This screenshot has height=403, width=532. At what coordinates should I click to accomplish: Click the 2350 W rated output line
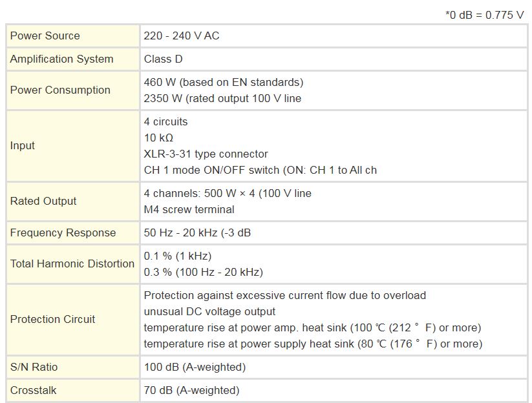point(222,98)
